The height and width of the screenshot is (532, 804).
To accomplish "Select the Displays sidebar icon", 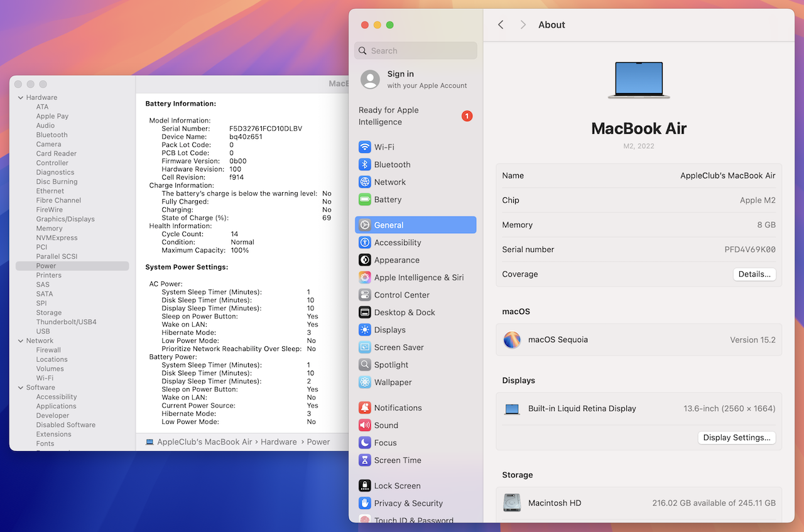I will (x=365, y=330).
